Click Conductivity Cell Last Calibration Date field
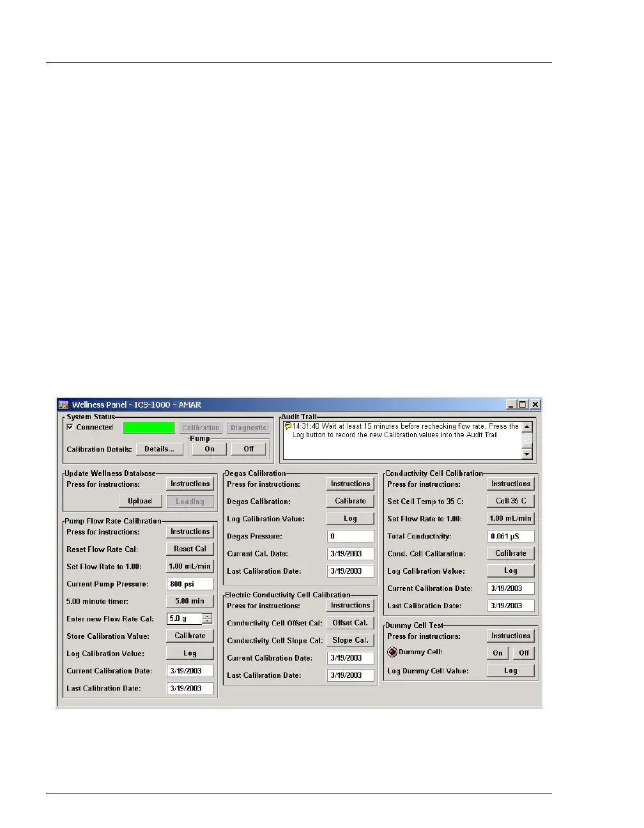This screenshot has width=644, height=828. [511, 606]
